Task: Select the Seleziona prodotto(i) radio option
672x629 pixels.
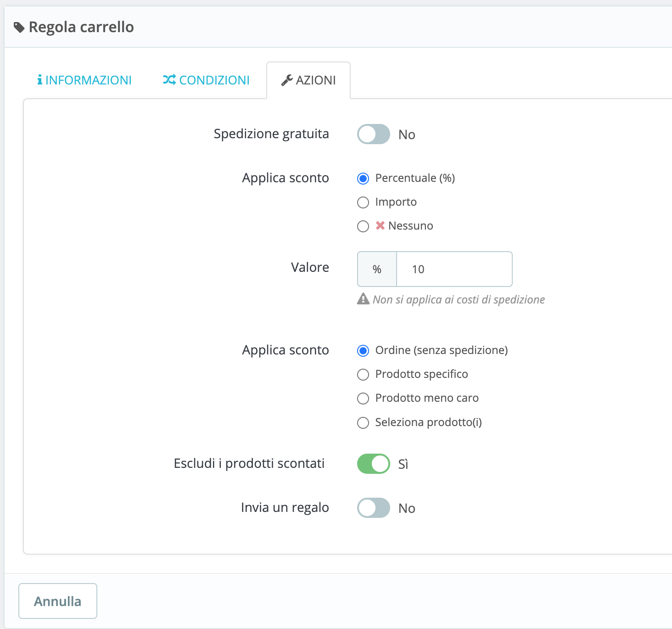Action: [x=363, y=423]
